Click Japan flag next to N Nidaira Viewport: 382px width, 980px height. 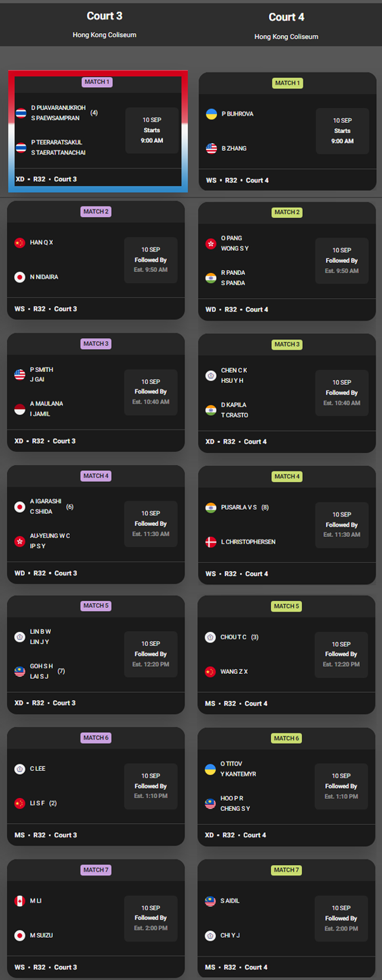click(20, 277)
